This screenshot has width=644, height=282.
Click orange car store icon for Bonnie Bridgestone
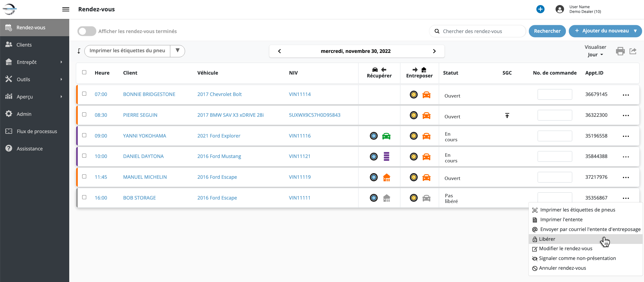(x=427, y=95)
